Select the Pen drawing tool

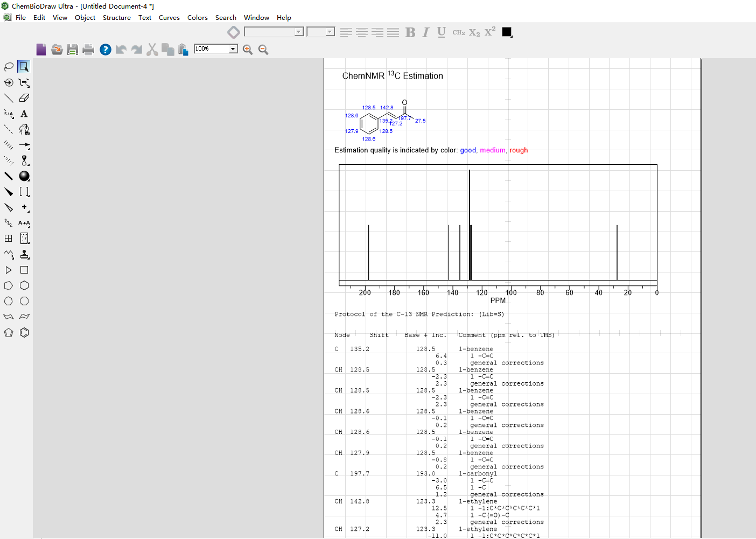pyautogui.click(x=24, y=129)
